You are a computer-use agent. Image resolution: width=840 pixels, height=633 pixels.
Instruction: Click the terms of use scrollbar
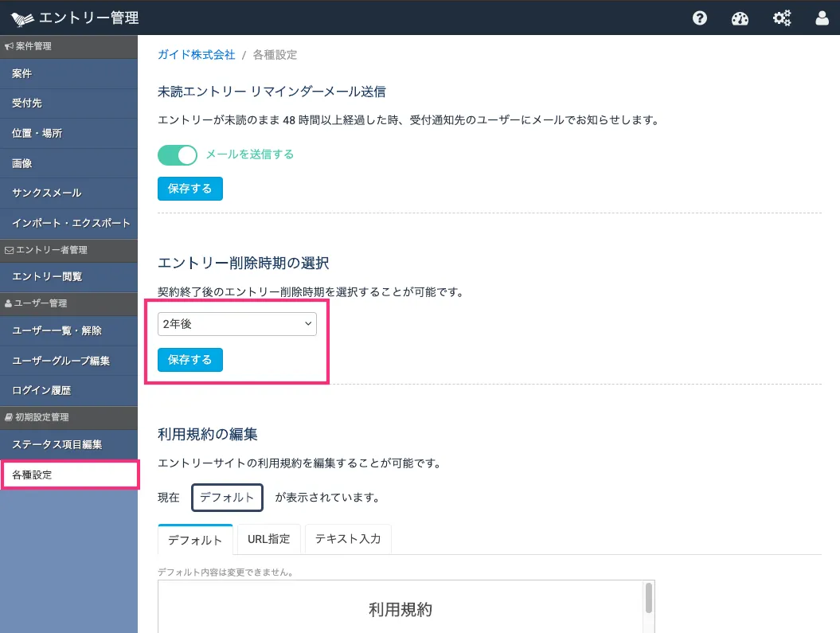click(x=649, y=597)
